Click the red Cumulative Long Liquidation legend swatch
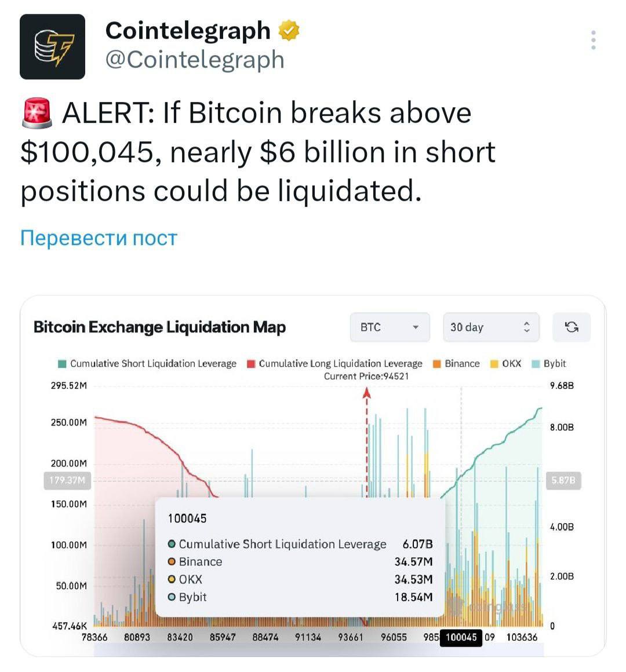This screenshot has height=672, width=626. tap(250, 364)
